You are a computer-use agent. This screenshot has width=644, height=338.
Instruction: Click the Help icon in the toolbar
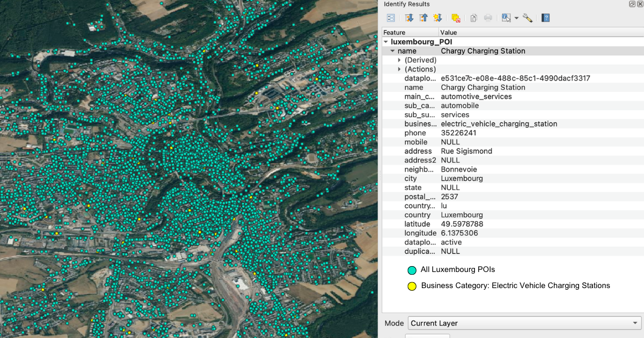tap(546, 18)
